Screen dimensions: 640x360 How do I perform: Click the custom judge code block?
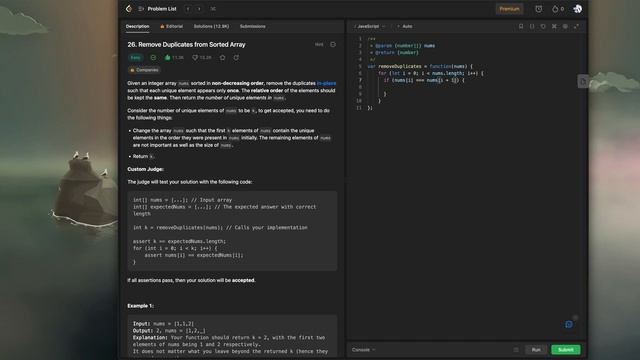pos(232,231)
